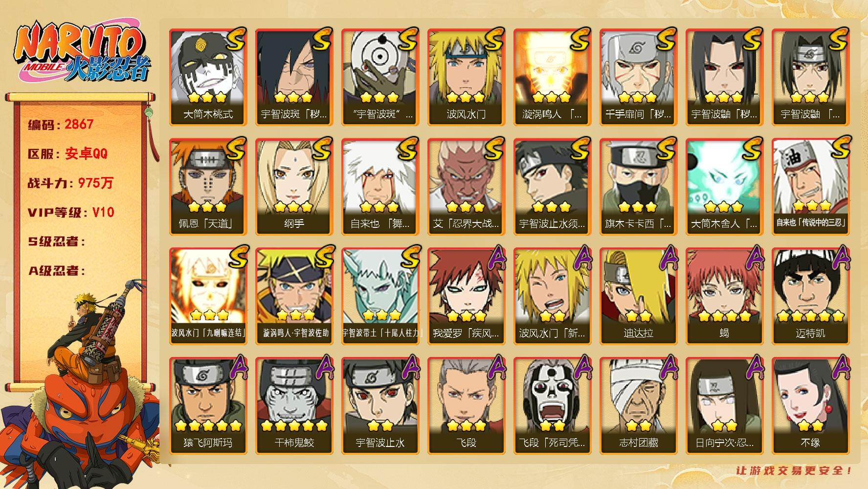Image resolution: width=868 pixels, height=489 pixels.
Task: Click the 战斗力: 975万 label
Action: (x=70, y=183)
